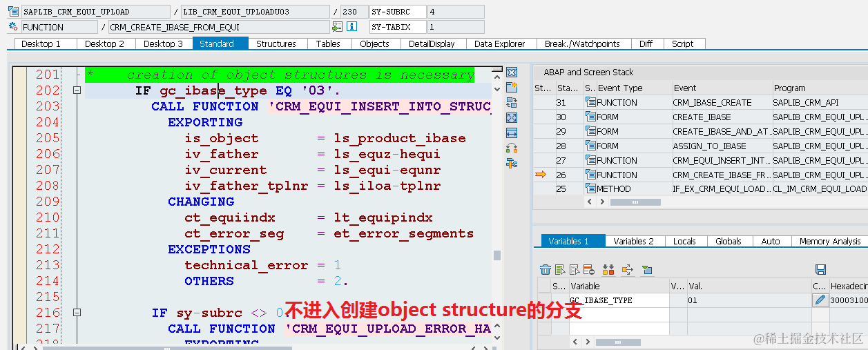Collapse the IF sy-subrc block at line 216

[78, 313]
